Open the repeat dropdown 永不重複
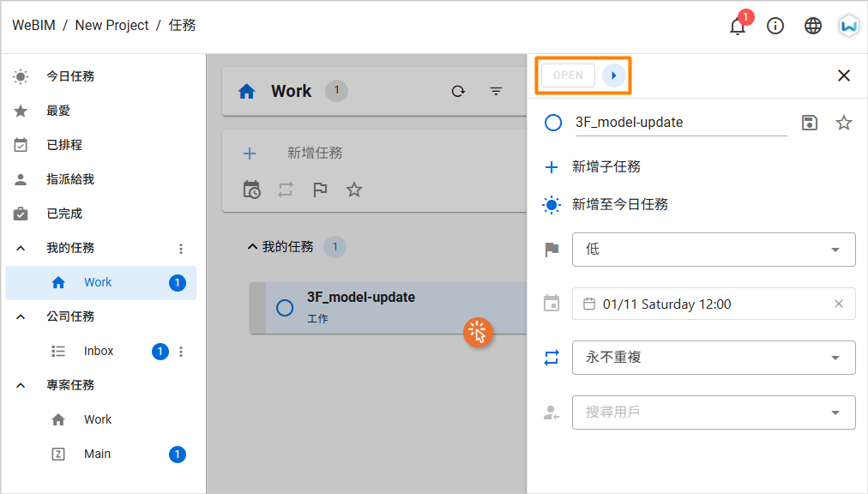The width and height of the screenshot is (868, 494). (x=714, y=358)
